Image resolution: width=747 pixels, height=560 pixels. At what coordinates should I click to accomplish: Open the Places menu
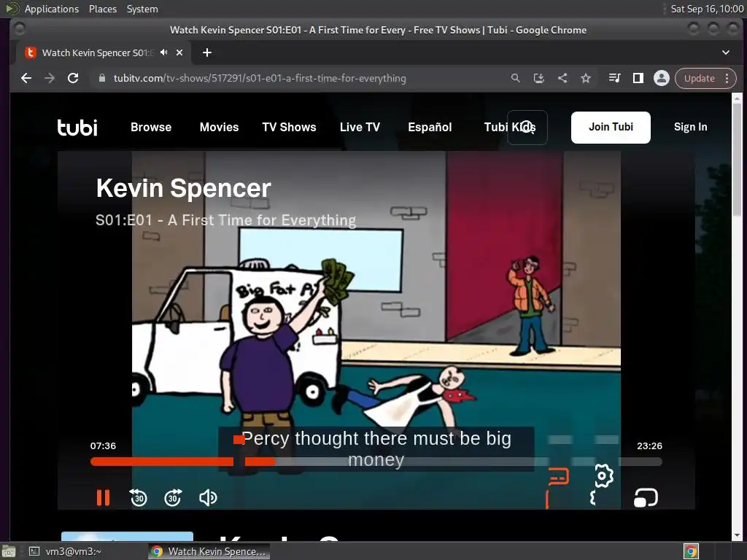pos(103,9)
